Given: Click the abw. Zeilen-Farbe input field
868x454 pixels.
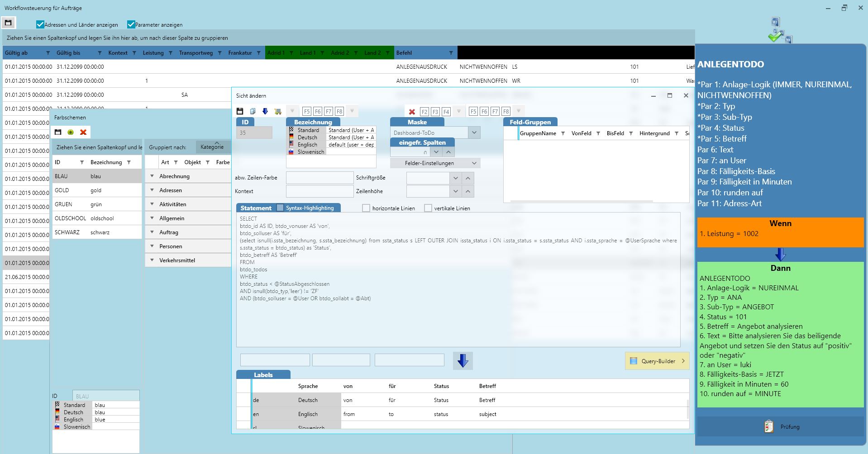Looking at the screenshot, I should (x=320, y=178).
